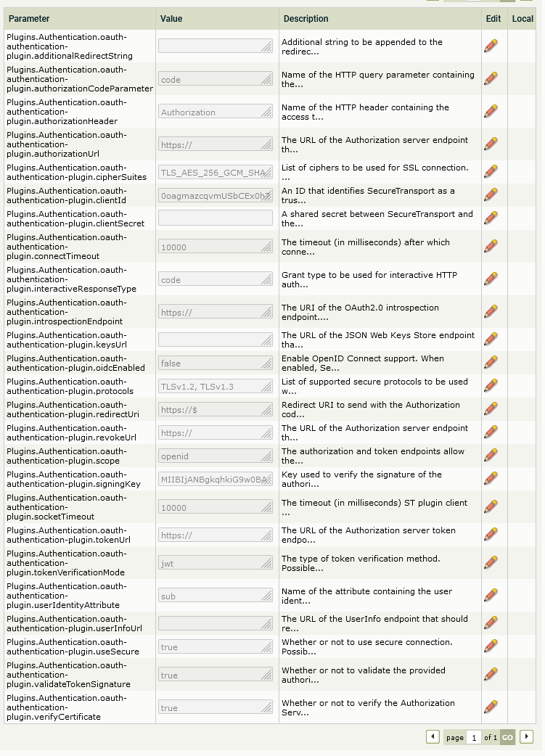The height and width of the screenshot is (756, 545).
Task: Edit the scope parameter
Action: click(491, 455)
